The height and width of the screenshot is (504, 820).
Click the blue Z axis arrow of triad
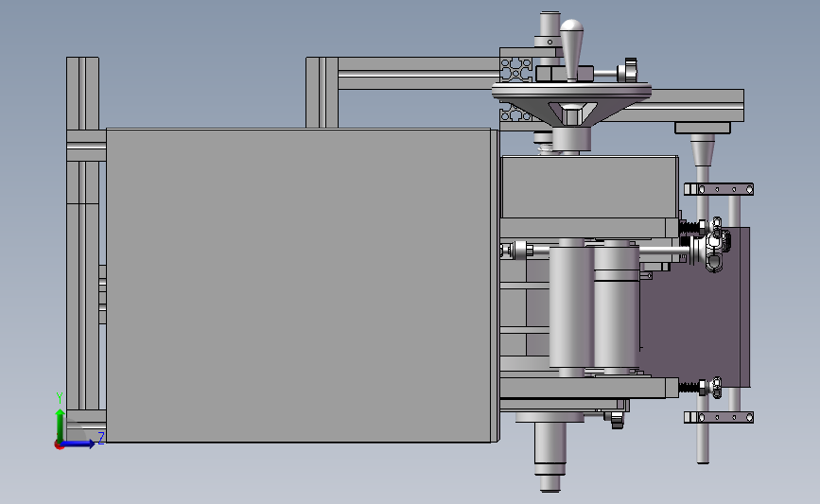[x=79, y=443]
